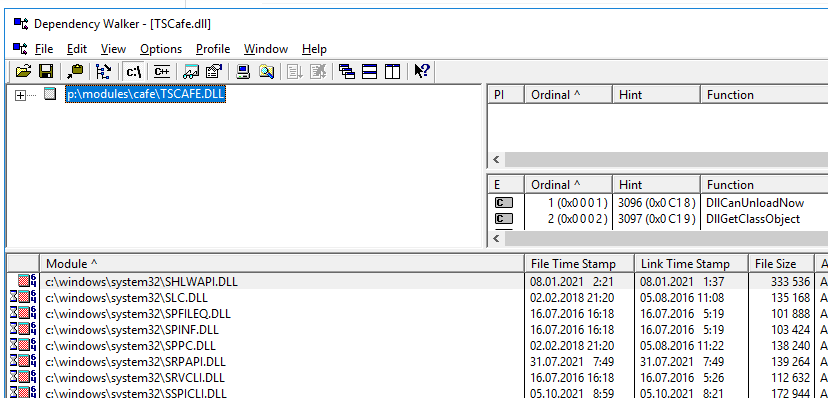Click module icon beside TSCAFE.DLL tree item
The width and height of the screenshot is (828, 398).
click(50, 94)
